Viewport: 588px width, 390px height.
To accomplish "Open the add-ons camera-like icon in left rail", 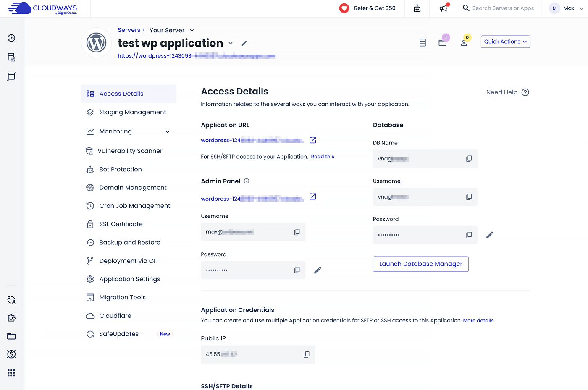I will pyautogui.click(x=11, y=318).
